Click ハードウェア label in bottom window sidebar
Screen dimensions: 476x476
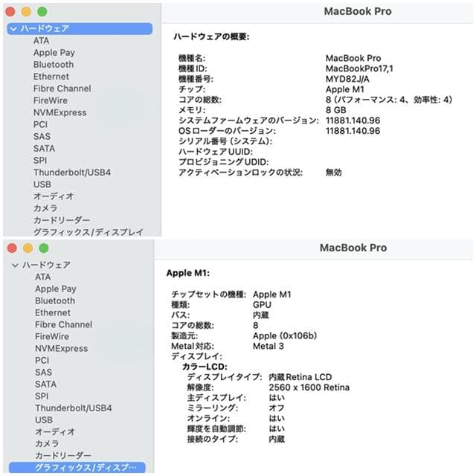coord(46,265)
